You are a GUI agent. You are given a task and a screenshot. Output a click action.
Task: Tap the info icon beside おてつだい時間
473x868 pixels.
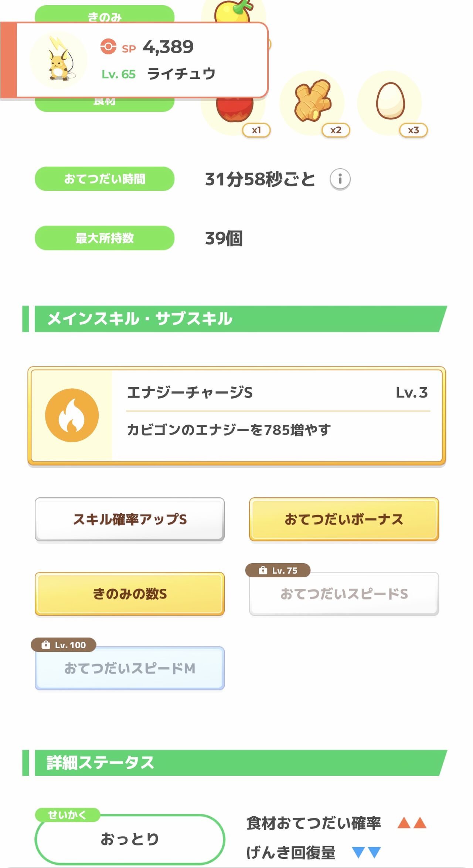coord(340,179)
